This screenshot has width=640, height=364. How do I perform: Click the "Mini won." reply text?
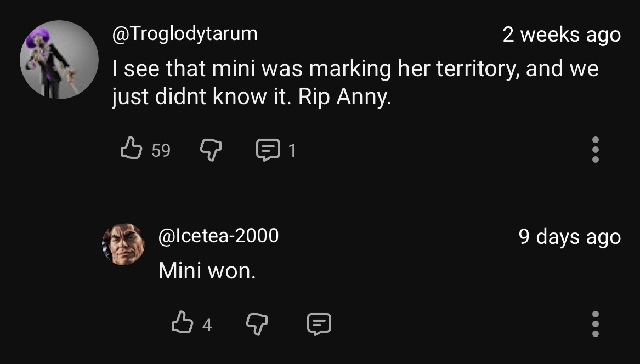pyautogui.click(x=207, y=270)
